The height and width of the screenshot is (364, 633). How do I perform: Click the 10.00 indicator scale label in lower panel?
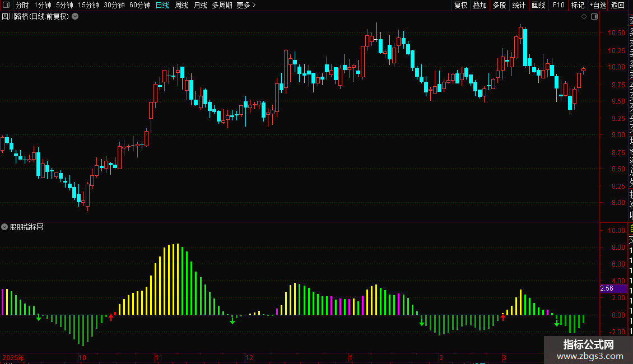pyautogui.click(x=616, y=231)
